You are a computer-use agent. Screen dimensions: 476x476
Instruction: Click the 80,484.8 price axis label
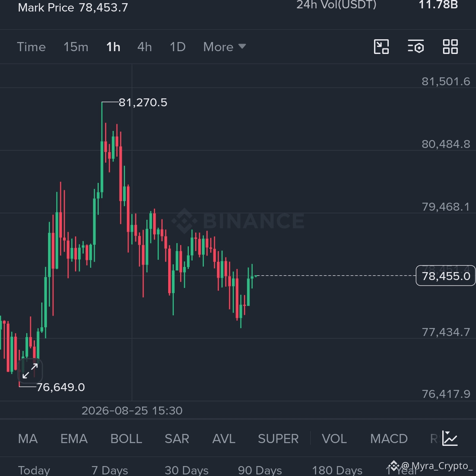pos(446,144)
